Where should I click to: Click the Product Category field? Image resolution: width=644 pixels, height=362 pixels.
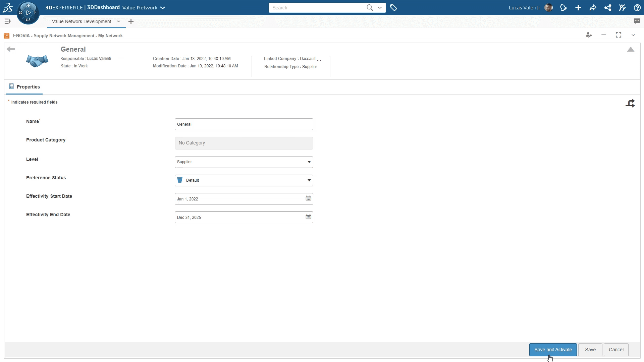(244, 143)
